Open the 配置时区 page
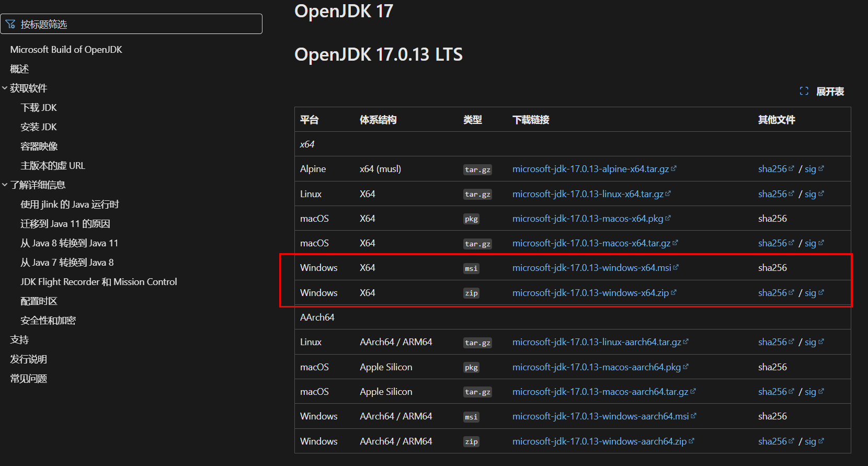The width and height of the screenshot is (868, 466). pos(39,301)
